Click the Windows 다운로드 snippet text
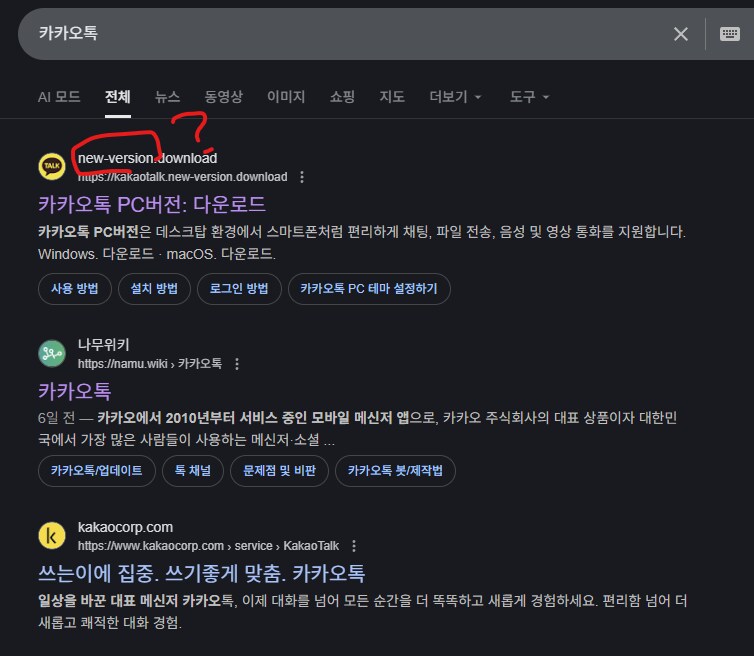This screenshot has width=754, height=656. [96, 254]
